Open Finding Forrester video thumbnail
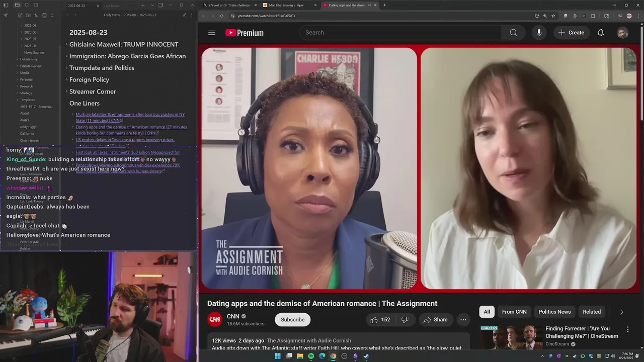 (510, 337)
